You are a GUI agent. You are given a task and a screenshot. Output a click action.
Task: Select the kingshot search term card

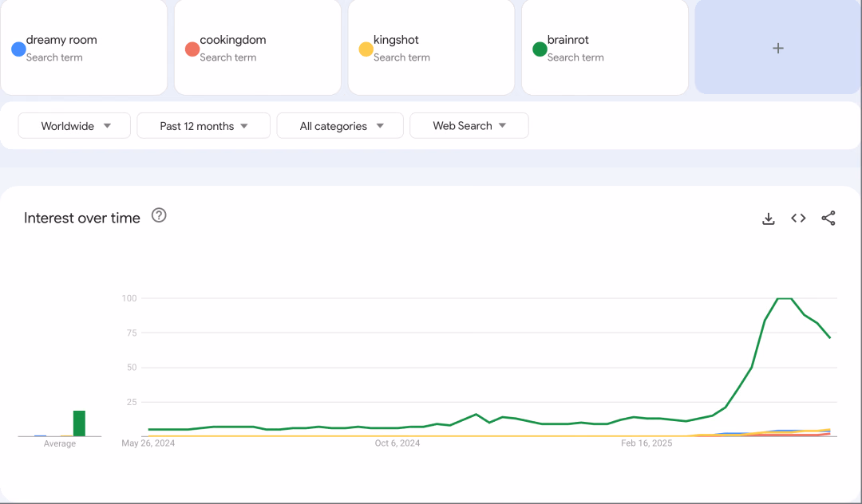432,48
